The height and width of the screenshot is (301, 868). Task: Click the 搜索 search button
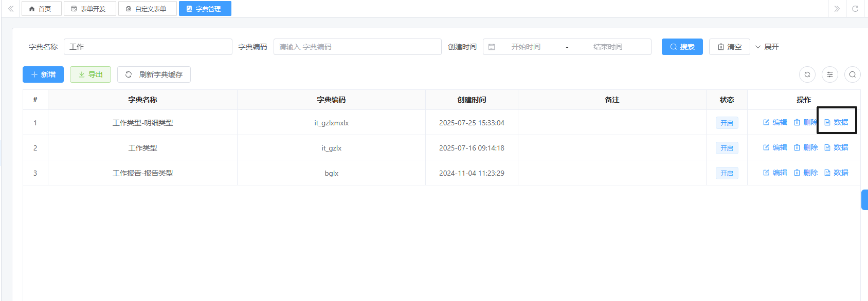(x=682, y=47)
